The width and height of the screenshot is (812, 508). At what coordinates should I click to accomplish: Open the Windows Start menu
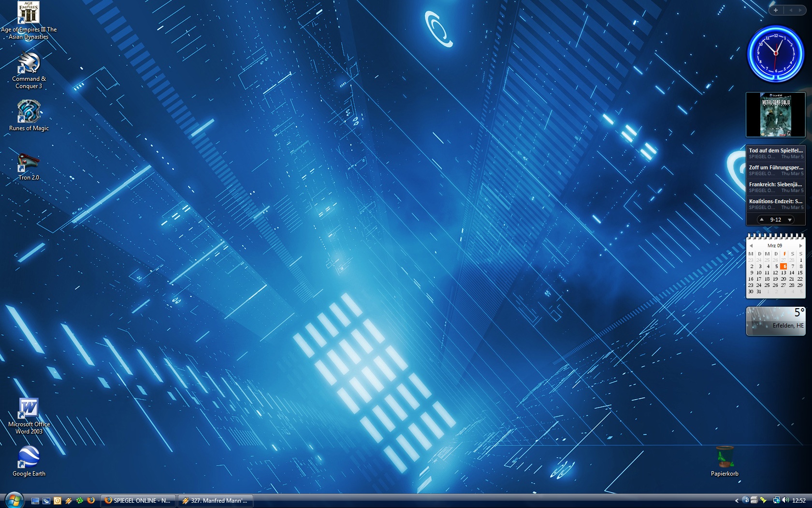(x=14, y=500)
